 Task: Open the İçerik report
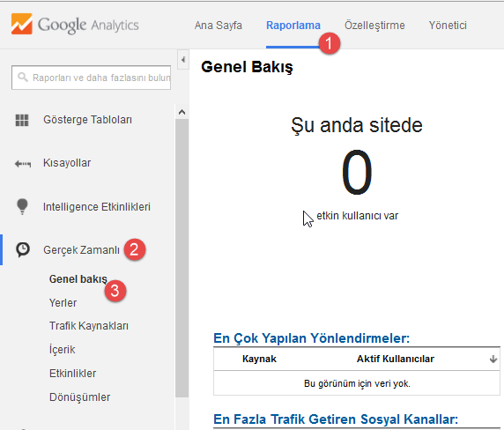[62, 349]
